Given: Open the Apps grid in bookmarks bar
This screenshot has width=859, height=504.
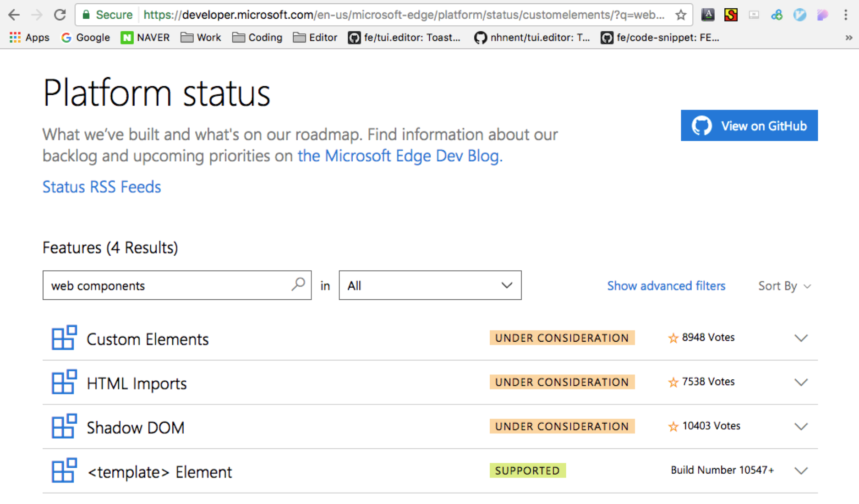Looking at the screenshot, I should (x=29, y=38).
